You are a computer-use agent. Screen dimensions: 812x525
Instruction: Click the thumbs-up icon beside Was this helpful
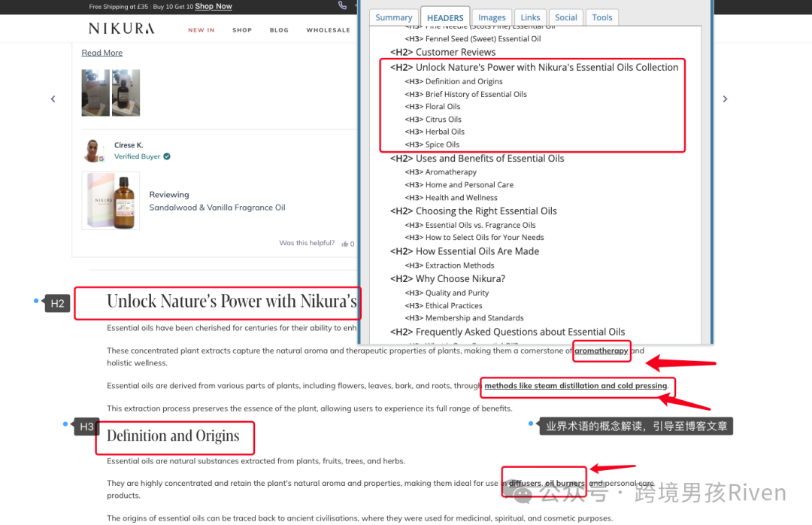[345, 244]
